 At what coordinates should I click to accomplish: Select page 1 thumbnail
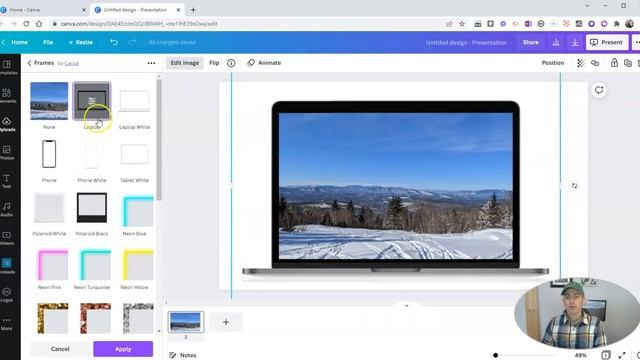186,322
